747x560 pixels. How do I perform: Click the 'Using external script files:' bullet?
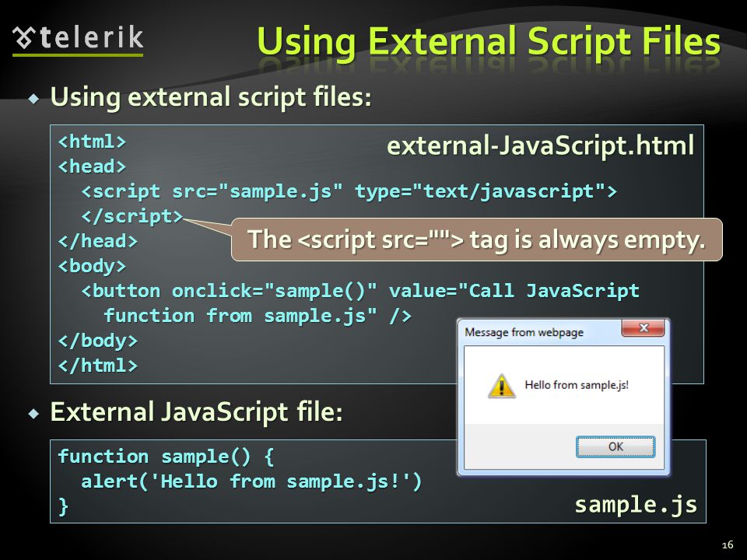coord(211,97)
